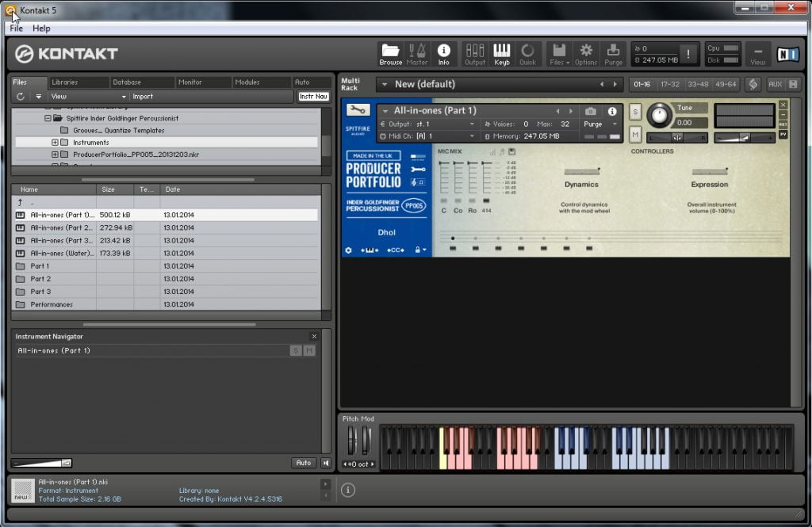The height and width of the screenshot is (527, 812).
Task: Solo the instrument with S button
Action: pos(635,112)
